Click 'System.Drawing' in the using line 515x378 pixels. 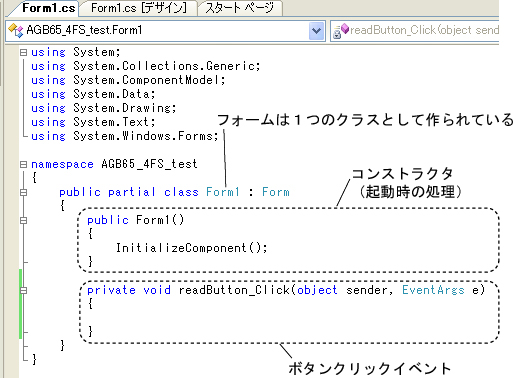tap(122, 108)
